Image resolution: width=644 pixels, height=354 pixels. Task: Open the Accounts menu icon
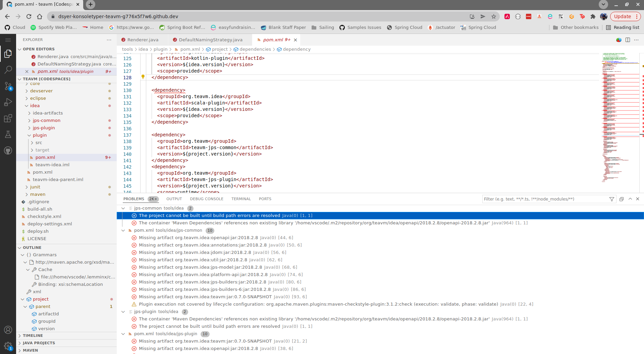tap(8, 330)
